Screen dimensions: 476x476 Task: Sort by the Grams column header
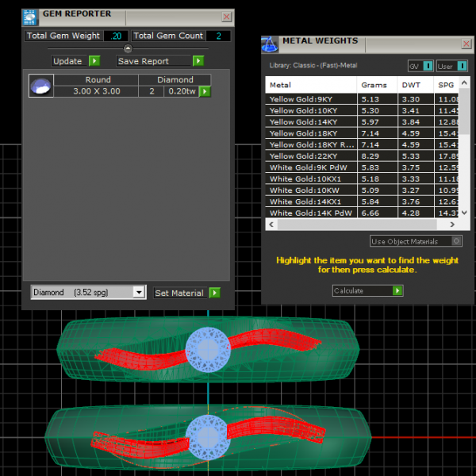(x=374, y=85)
